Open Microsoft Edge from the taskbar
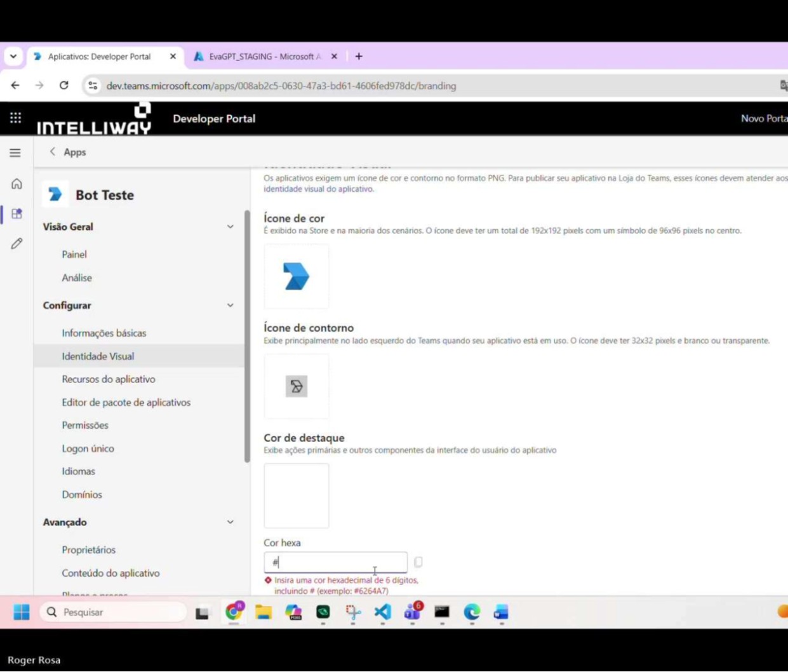Screen dimensions: 788x672 pos(472,612)
